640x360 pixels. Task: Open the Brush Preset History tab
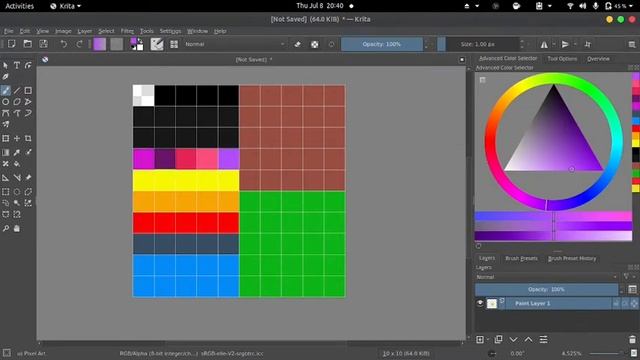point(572,258)
